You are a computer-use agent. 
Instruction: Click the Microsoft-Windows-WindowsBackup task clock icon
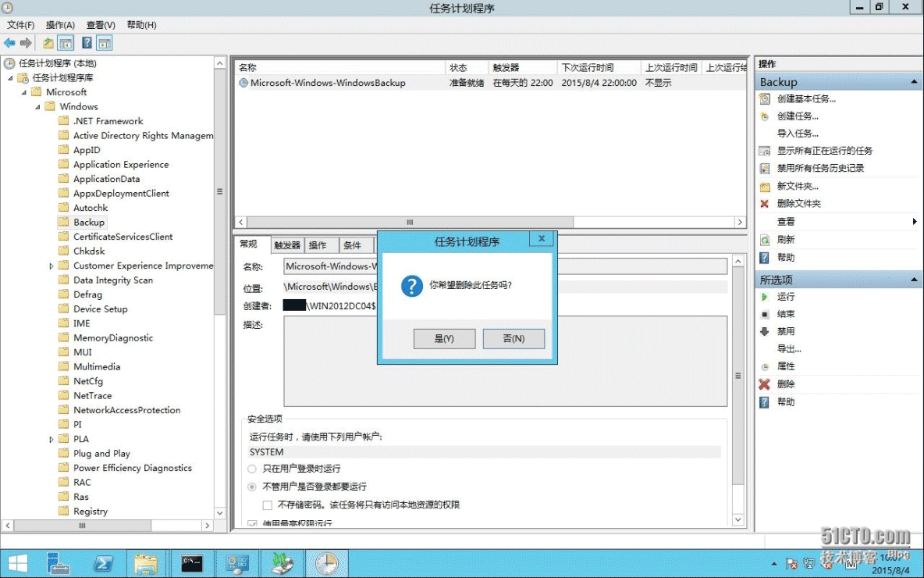(x=243, y=83)
